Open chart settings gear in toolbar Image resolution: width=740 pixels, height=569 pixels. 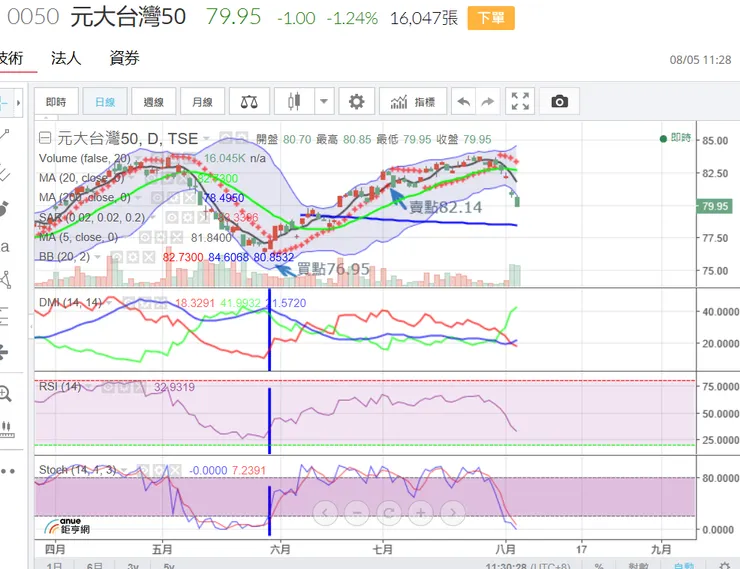pos(356,101)
